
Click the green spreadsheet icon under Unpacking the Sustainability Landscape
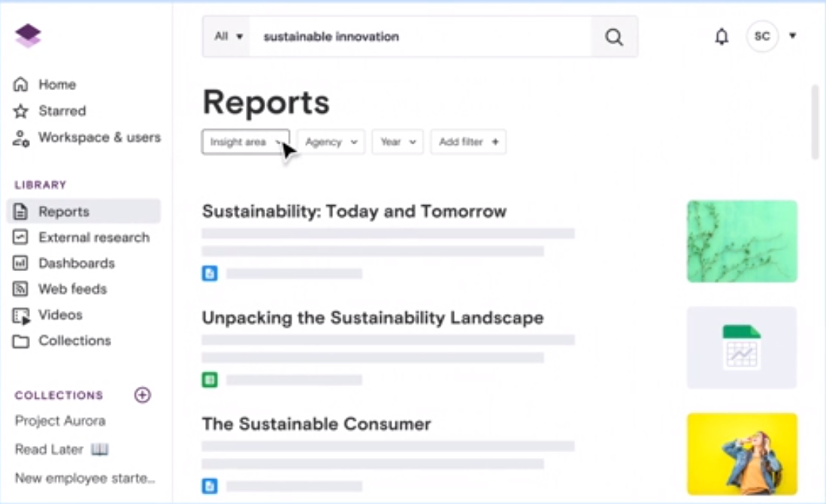coord(210,380)
